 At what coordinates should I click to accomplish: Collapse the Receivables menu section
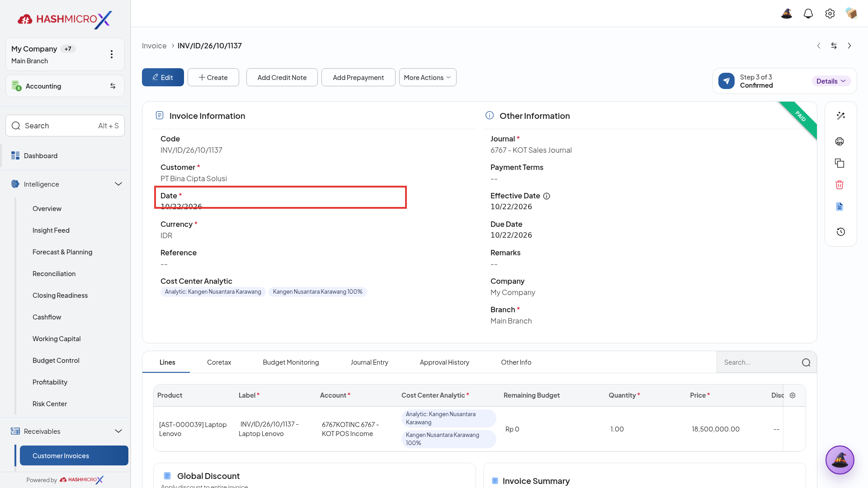tap(118, 431)
